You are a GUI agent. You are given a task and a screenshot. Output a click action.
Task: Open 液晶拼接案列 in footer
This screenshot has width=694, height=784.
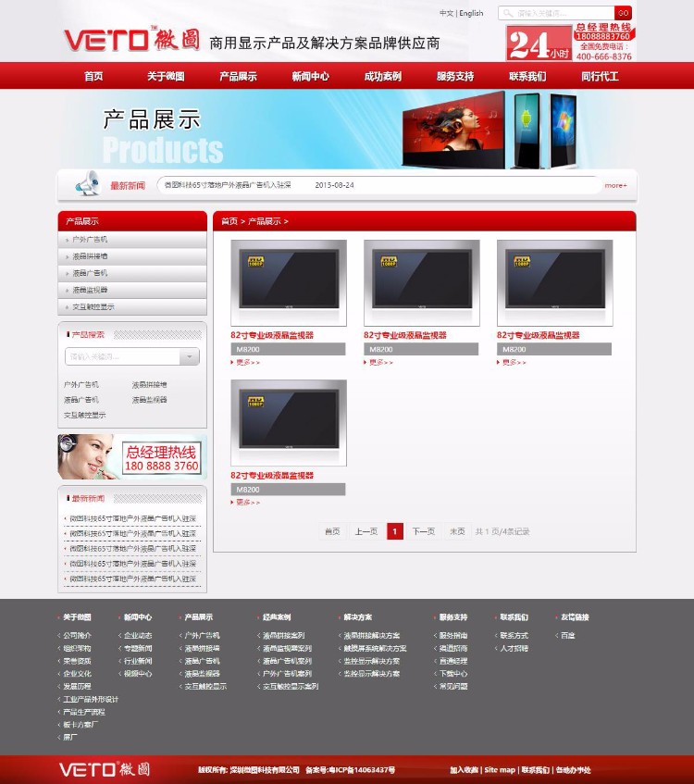[283, 636]
